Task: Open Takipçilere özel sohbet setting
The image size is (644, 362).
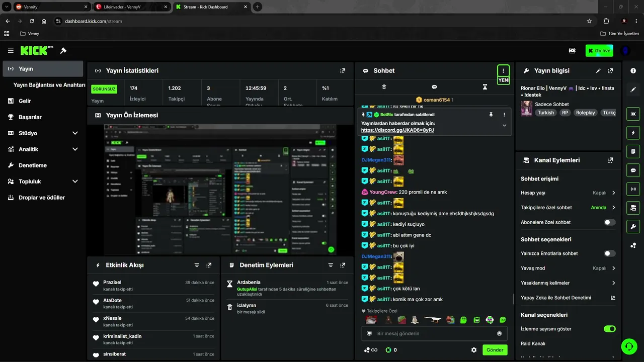Action: (x=568, y=208)
